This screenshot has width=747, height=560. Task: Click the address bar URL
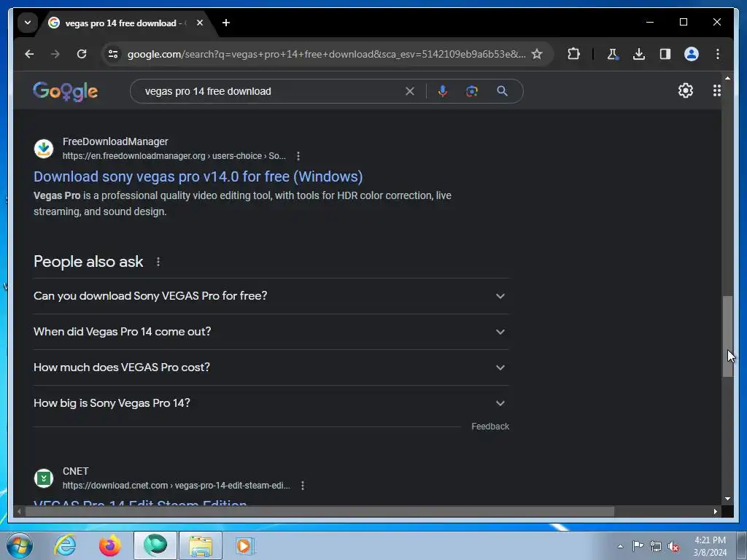[326, 54]
